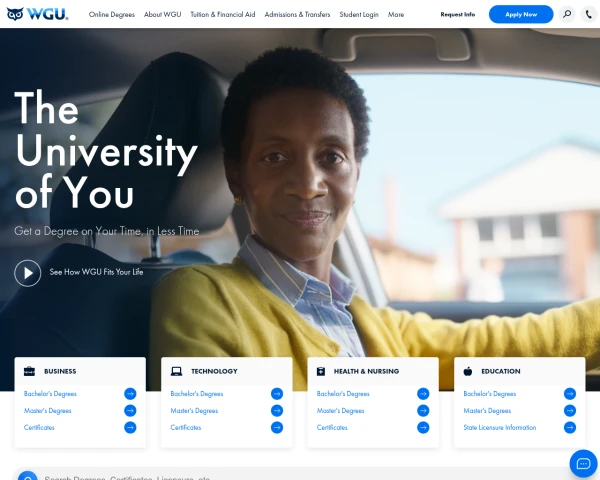Click arrow beside Business Bachelor's Degrees

(x=130, y=393)
